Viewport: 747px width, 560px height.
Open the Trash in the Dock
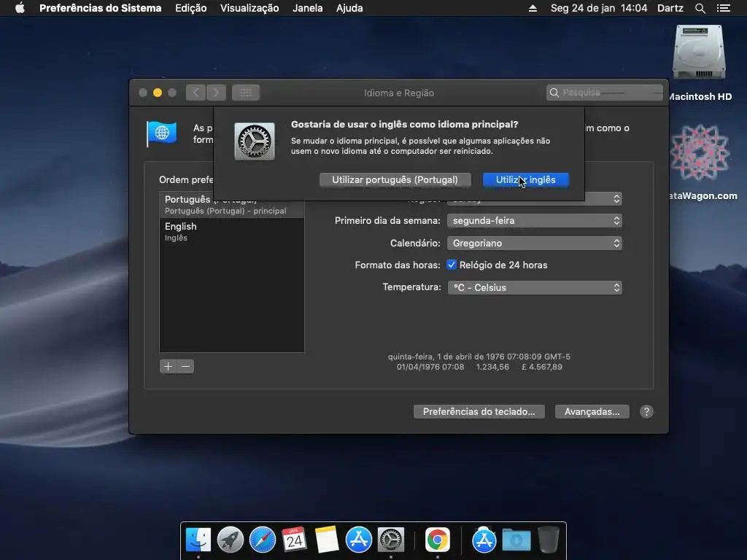tap(549, 540)
